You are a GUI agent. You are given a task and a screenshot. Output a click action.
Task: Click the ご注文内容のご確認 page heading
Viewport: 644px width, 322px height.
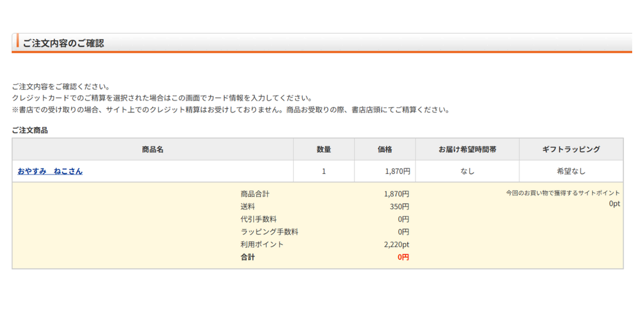pos(63,43)
